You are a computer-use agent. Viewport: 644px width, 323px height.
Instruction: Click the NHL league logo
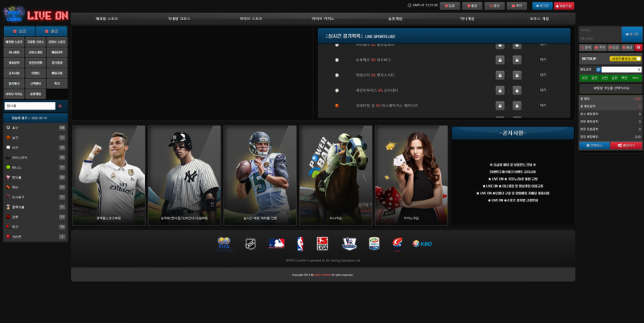(x=250, y=242)
